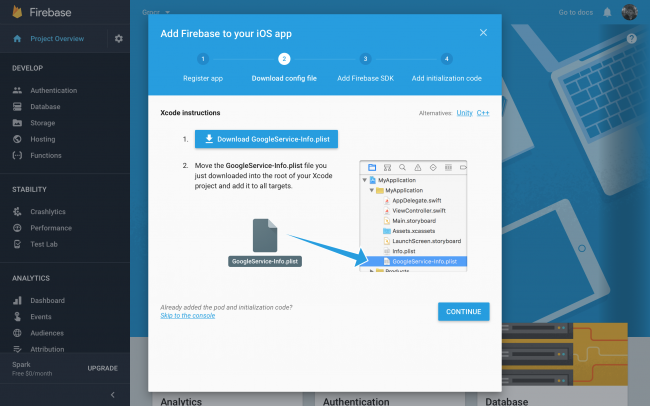The height and width of the screenshot is (406, 650).
Task: Open Attribution in sidebar
Action: 47,349
